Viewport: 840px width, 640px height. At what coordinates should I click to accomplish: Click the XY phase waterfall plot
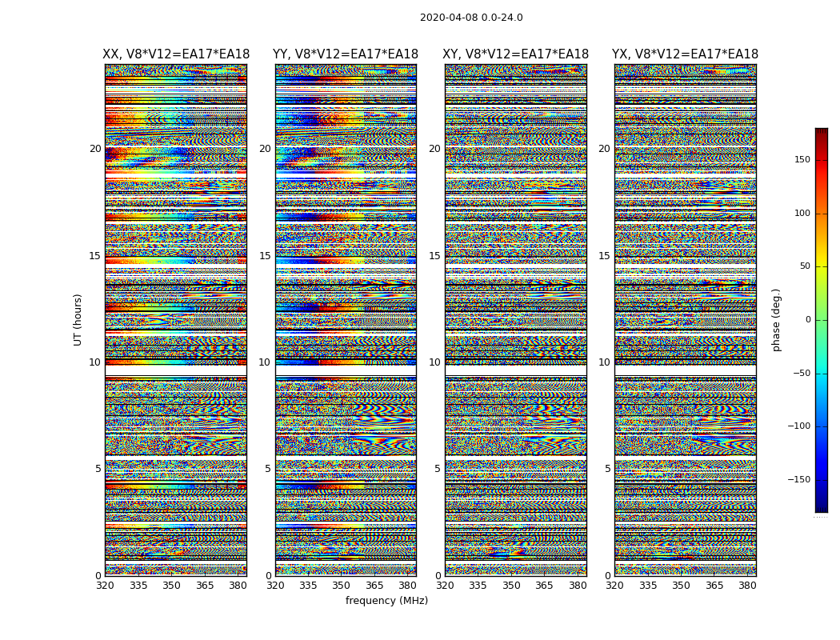point(516,320)
